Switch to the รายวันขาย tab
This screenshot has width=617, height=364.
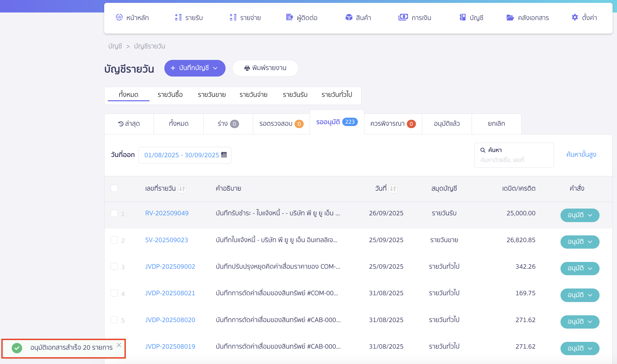click(x=211, y=95)
